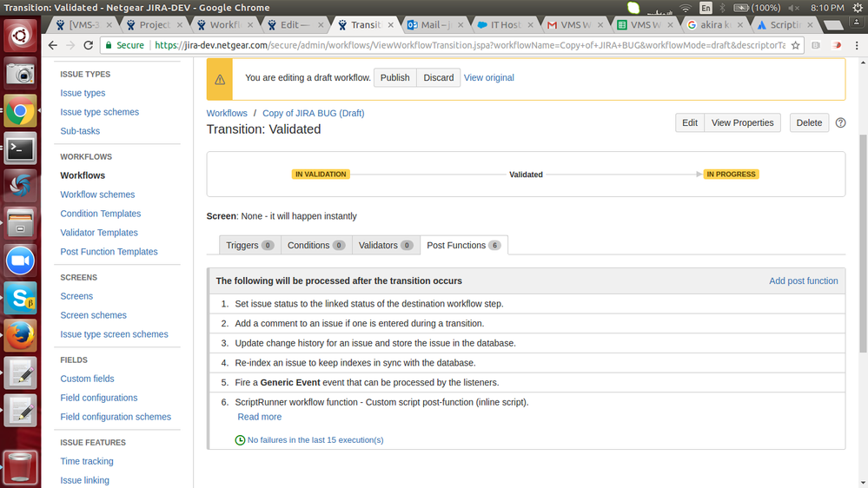Open Condition Templates
This screenshot has width=868, height=488.
click(101, 214)
